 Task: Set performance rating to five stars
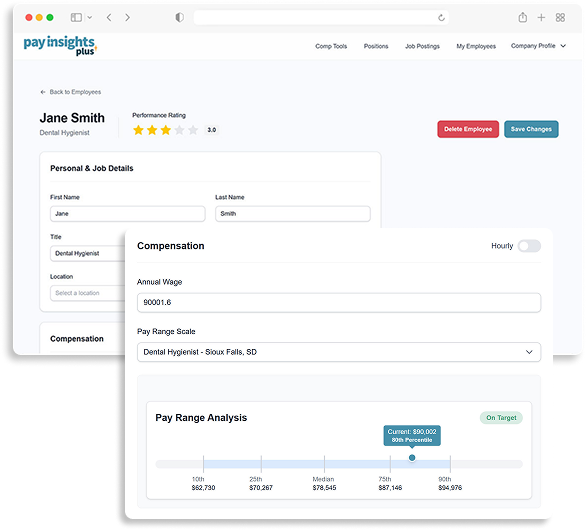click(193, 130)
